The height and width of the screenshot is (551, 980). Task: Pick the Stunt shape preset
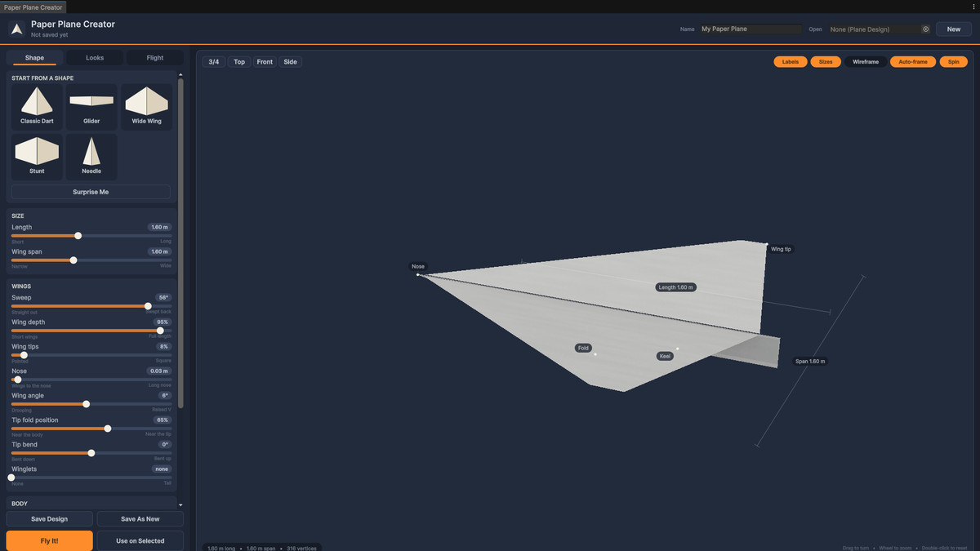[37, 157]
